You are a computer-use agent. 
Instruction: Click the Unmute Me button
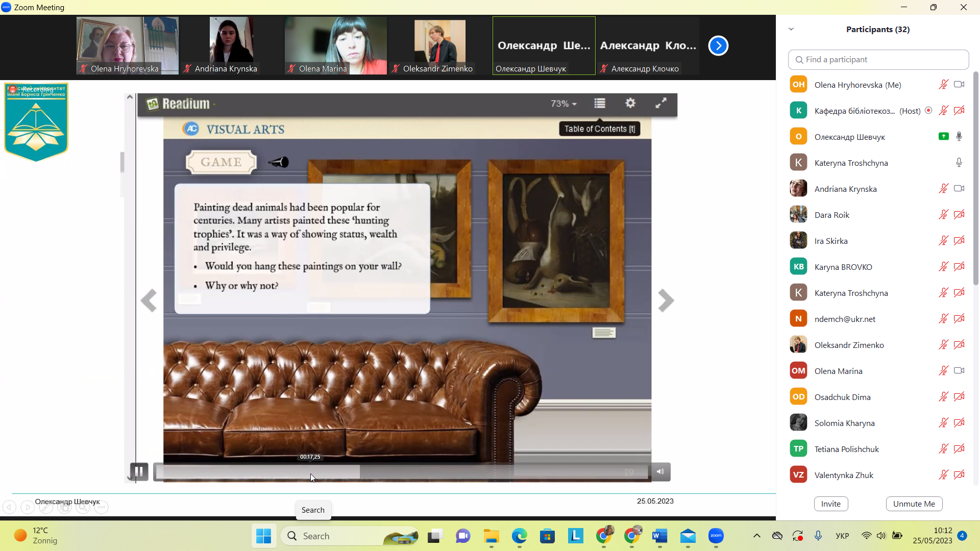point(914,504)
